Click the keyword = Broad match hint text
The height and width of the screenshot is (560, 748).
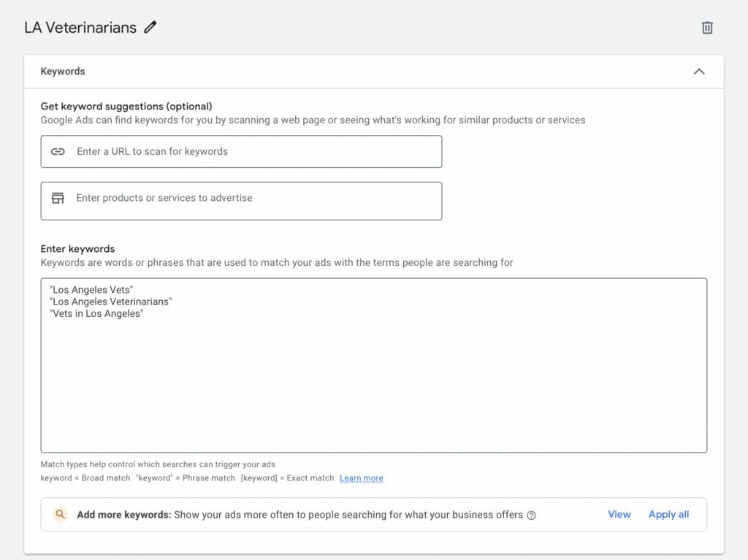(85, 478)
